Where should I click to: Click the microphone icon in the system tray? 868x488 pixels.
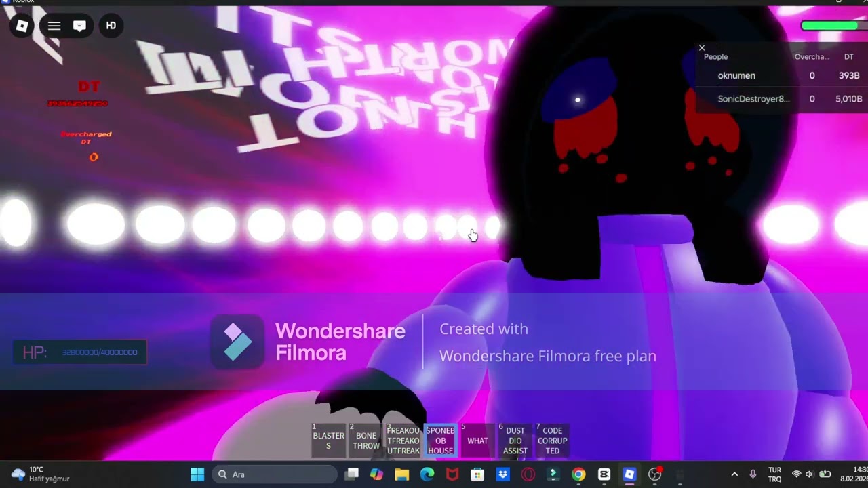(x=753, y=474)
